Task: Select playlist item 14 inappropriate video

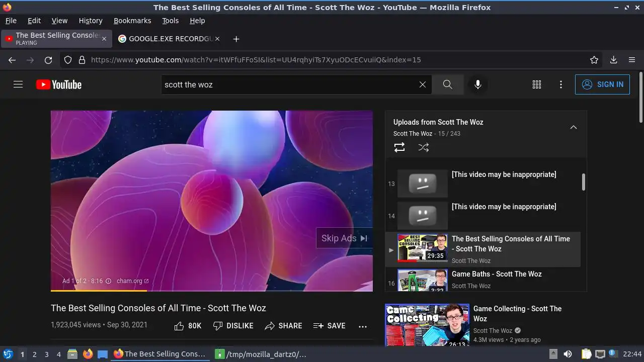Action: pyautogui.click(x=483, y=216)
